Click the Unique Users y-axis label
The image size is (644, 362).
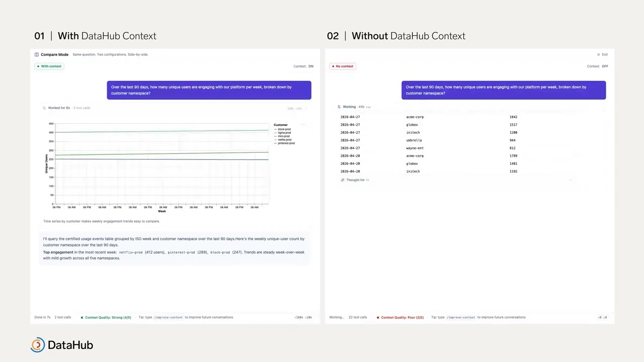point(46,164)
